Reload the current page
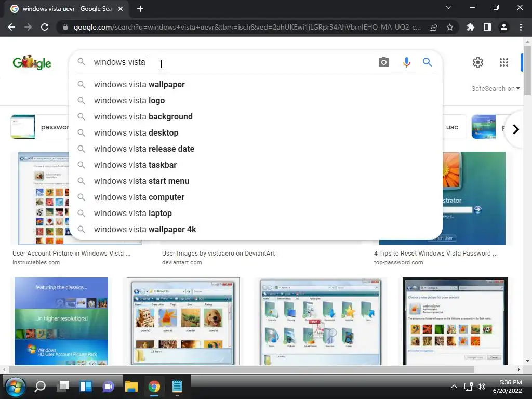 tap(45, 27)
